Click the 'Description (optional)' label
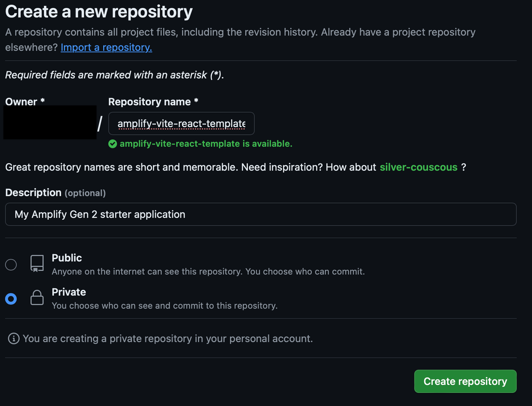Viewport: 532px width, 406px height. coord(55,193)
